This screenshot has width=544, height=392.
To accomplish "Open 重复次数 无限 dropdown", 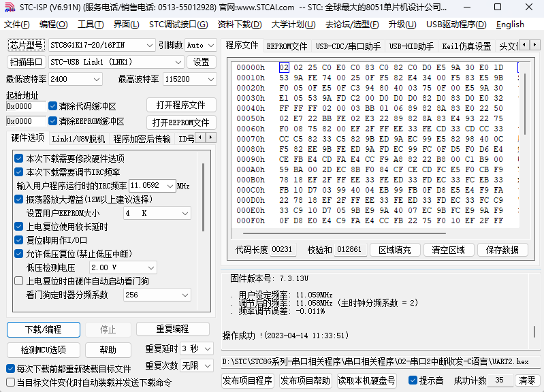I will click(x=196, y=365).
